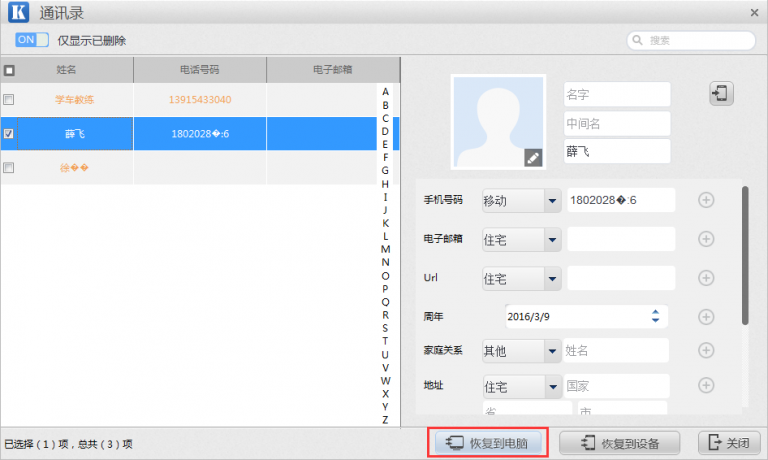
Task: Click the email address input field
Action: tap(621, 239)
